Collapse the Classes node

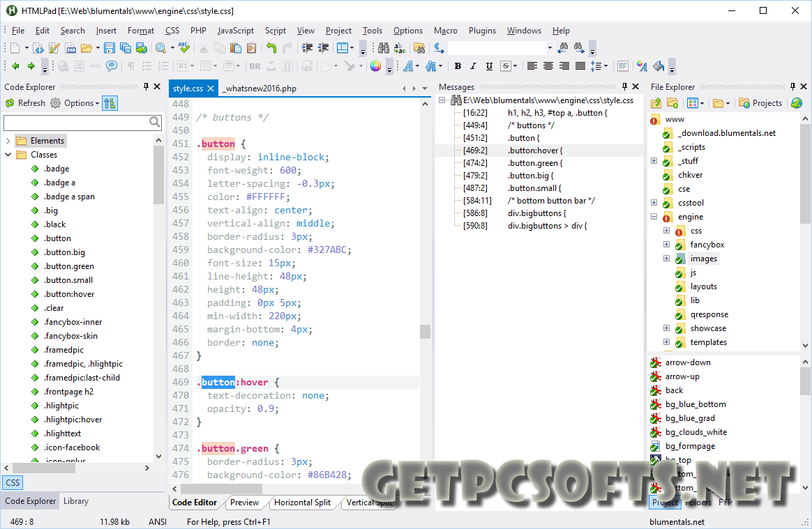tap(8, 154)
